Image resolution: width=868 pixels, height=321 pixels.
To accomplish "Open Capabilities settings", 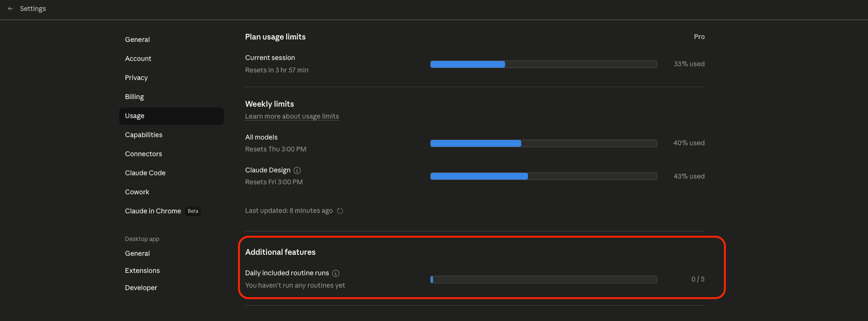I will tap(172, 135).
